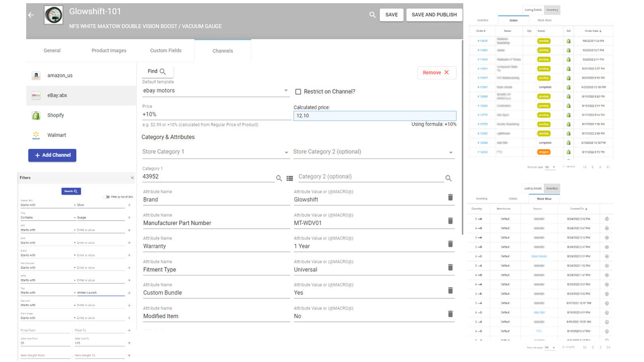Viewport: 644px width, 362px height.
Task: Select the Stock Move tab
Action: pos(544,198)
